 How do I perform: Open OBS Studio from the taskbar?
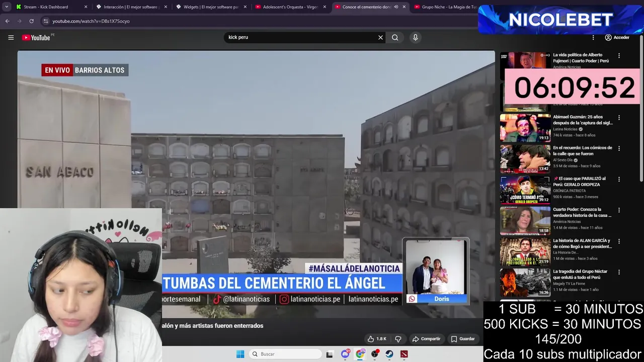[x=375, y=354]
